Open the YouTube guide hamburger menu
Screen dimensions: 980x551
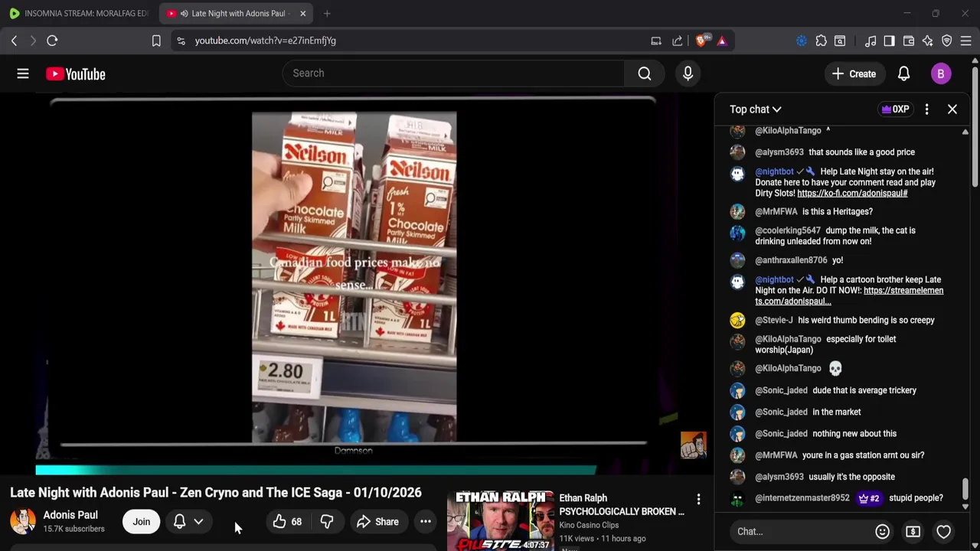tap(23, 73)
